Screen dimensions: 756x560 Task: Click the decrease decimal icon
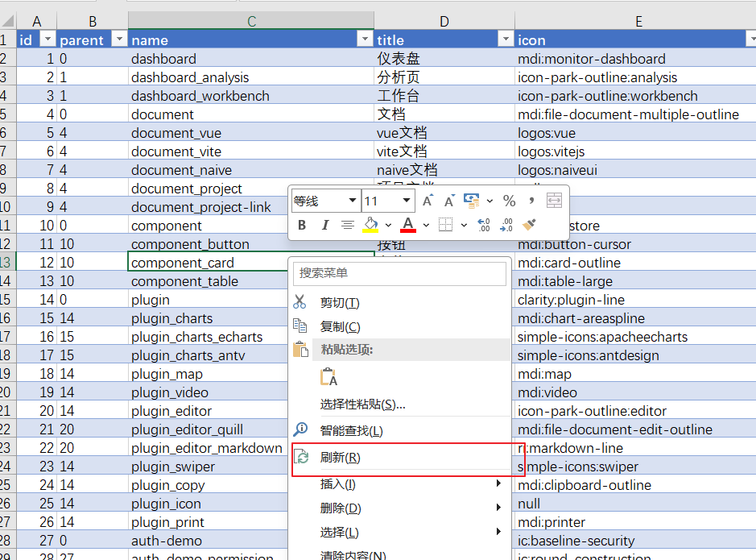point(506,225)
